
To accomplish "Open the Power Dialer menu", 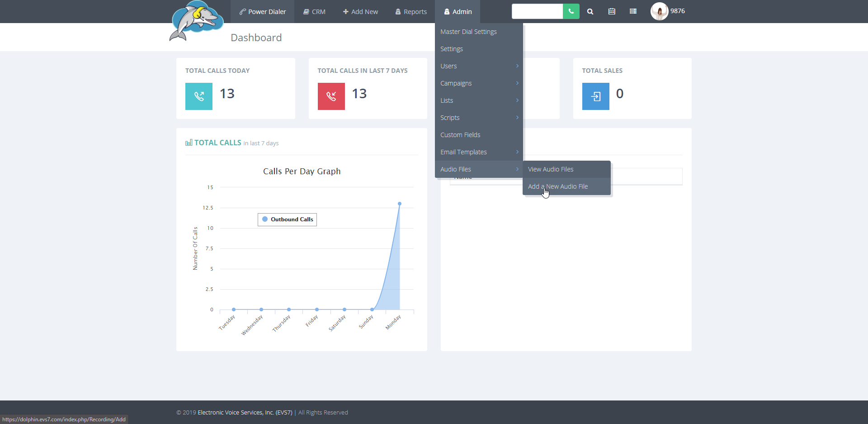I will tap(263, 12).
